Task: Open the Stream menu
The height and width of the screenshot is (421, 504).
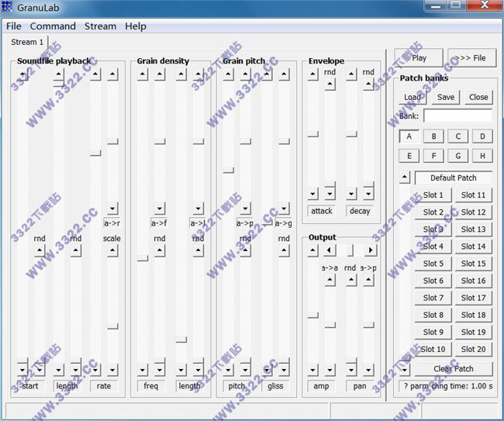Action: pyautogui.click(x=100, y=26)
